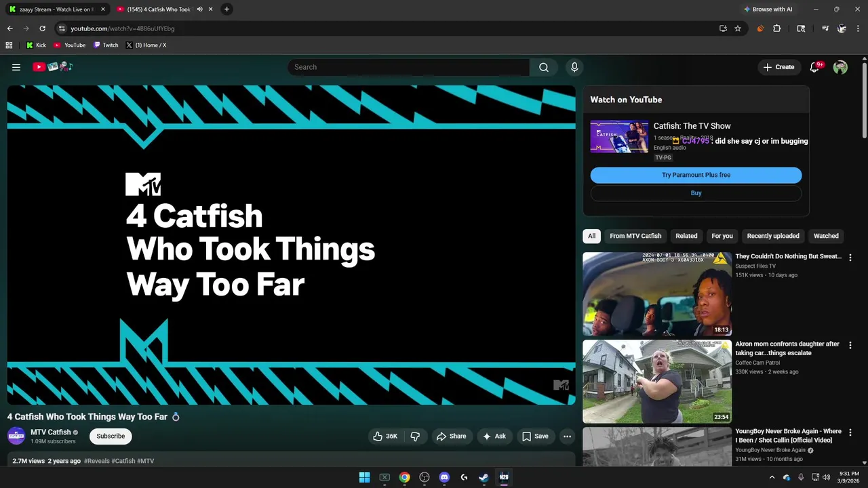The height and width of the screenshot is (488, 868).
Task: Click the #Reveals hashtag
Action: point(96,461)
